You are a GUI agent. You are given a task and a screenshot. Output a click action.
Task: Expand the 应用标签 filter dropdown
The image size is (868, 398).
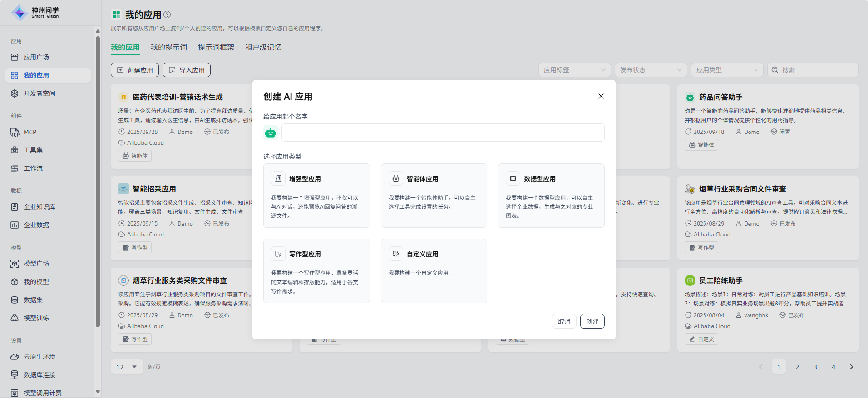pyautogui.click(x=574, y=70)
